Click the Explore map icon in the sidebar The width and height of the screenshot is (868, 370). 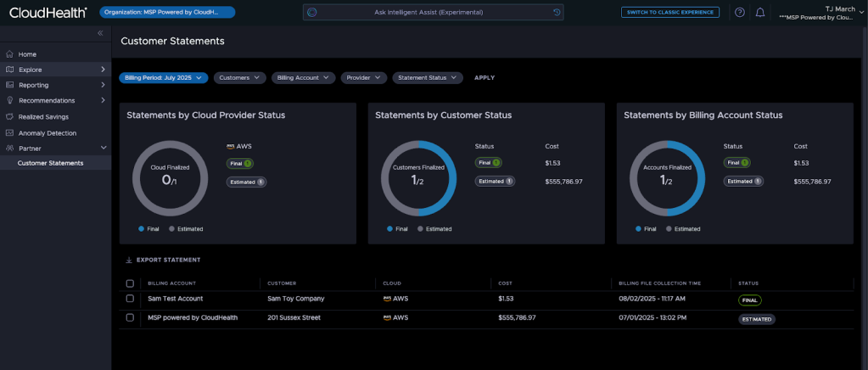9,70
